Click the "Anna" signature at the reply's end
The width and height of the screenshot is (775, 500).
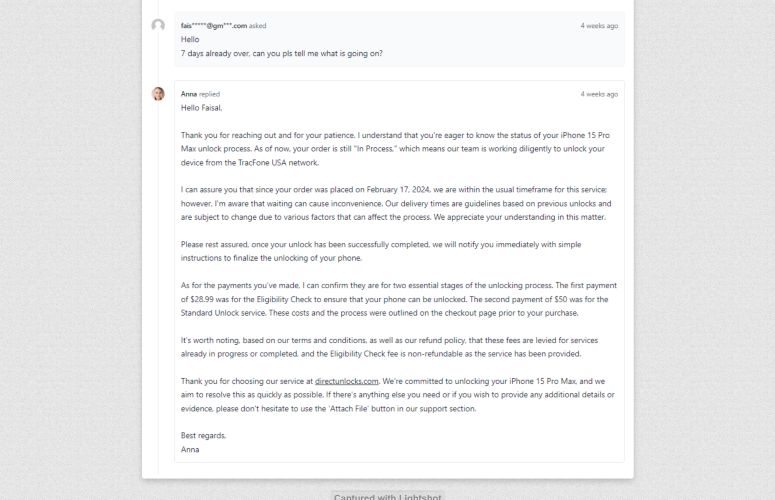coord(190,449)
